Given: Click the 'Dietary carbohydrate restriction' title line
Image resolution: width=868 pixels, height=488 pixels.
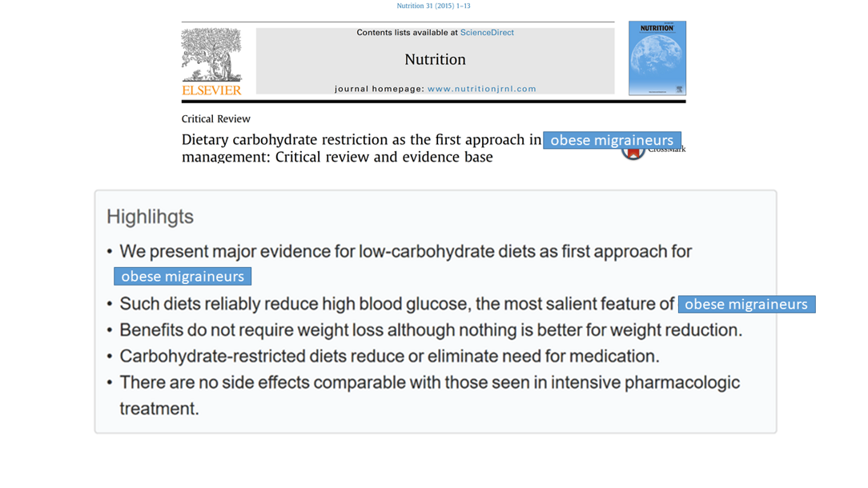Looking at the screenshot, I should pyautogui.click(x=361, y=140).
